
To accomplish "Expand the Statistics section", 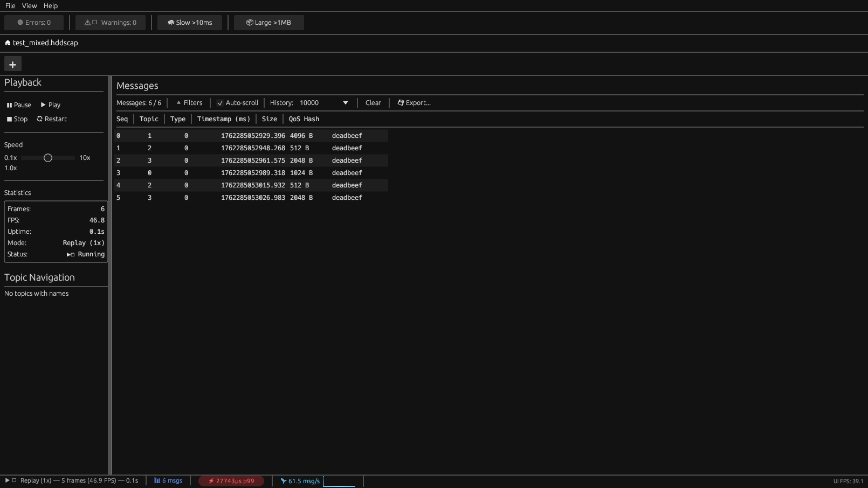I will pyautogui.click(x=17, y=192).
